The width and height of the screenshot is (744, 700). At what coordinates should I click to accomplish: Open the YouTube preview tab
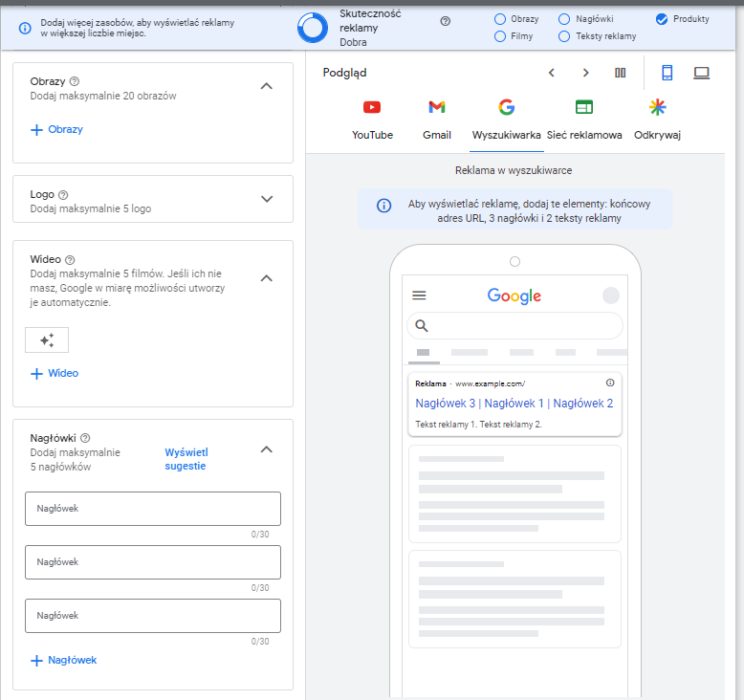click(x=372, y=119)
